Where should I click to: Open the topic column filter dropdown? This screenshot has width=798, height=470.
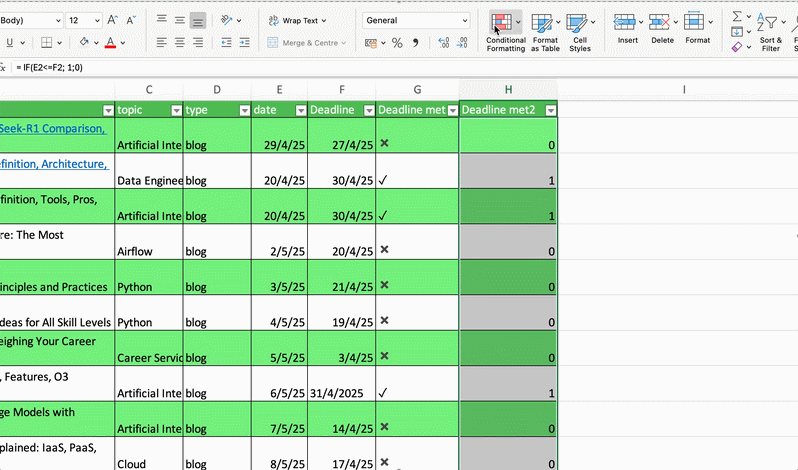coord(176,110)
